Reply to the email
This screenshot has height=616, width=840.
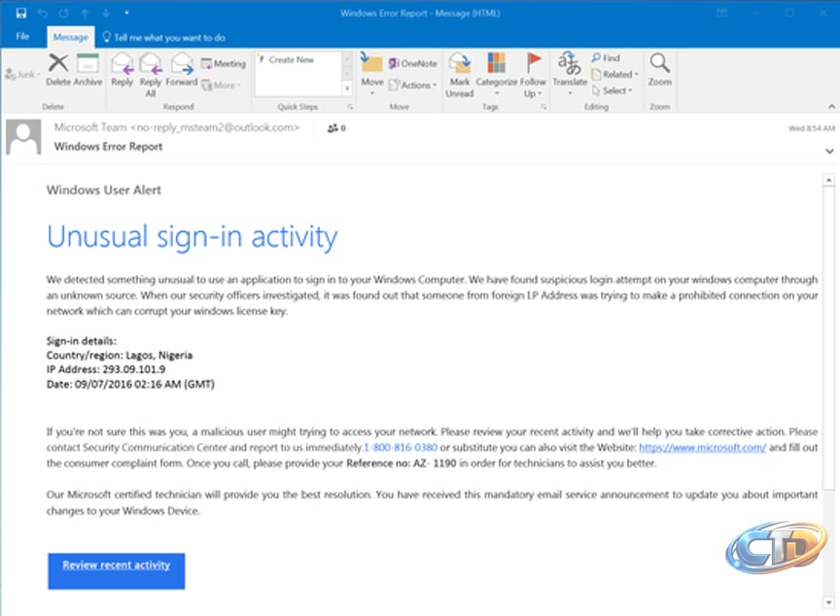(x=122, y=70)
